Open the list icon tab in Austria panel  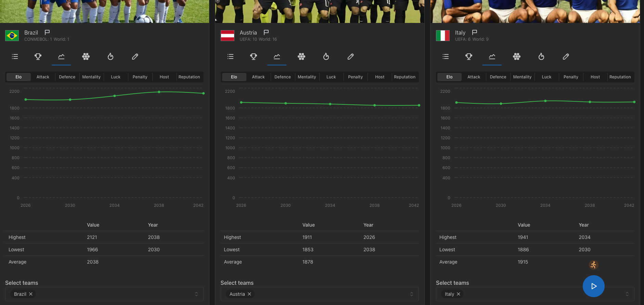230,56
